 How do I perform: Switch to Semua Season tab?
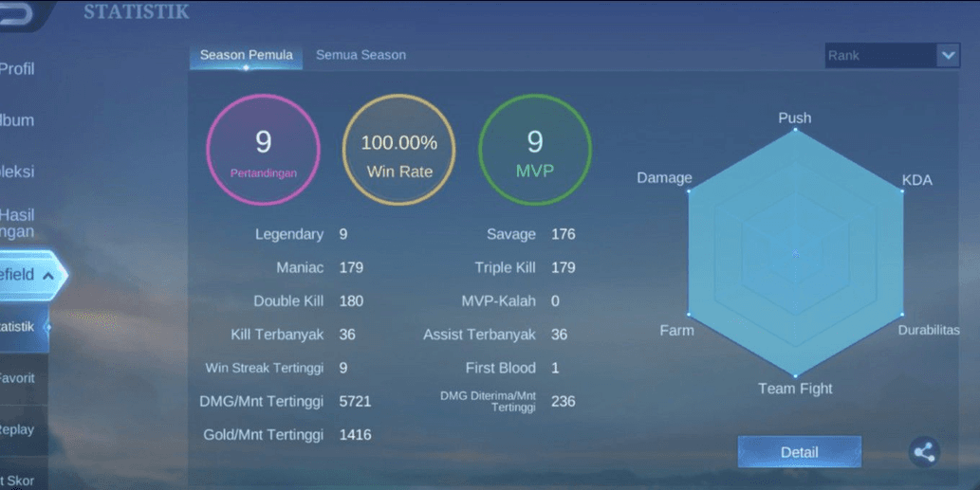[361, 55]
